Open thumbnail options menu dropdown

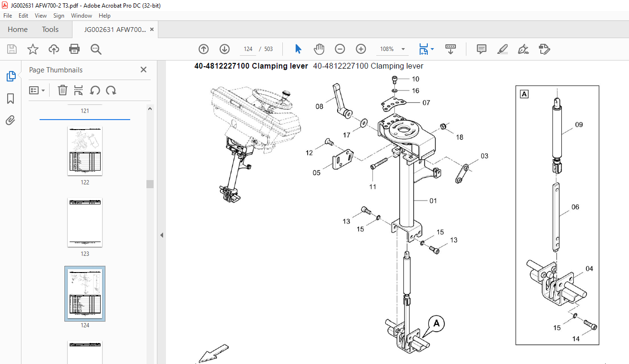(37, 90)
